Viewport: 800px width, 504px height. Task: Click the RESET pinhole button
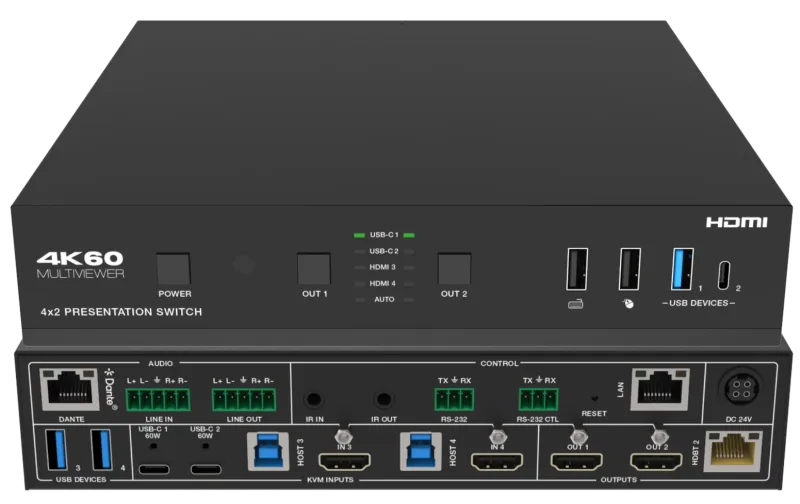594,398
